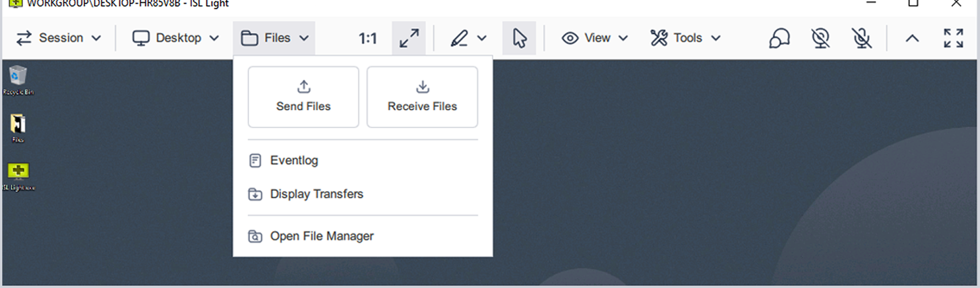Expand the pen tool options chevron
This screenshot has width=980, height=288.
[482, 38]
